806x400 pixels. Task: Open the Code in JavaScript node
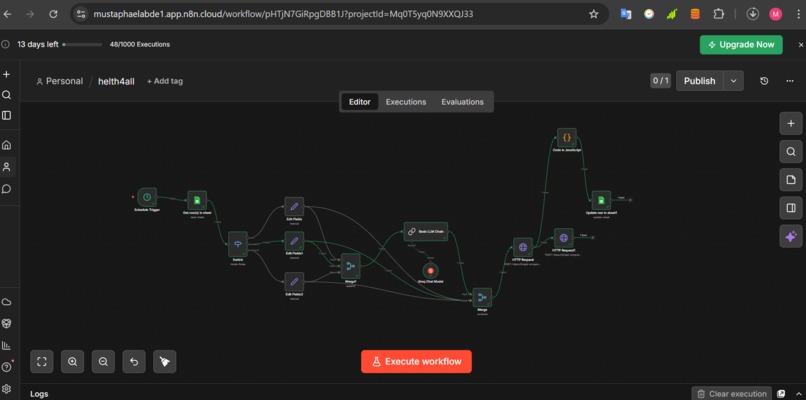567,138
